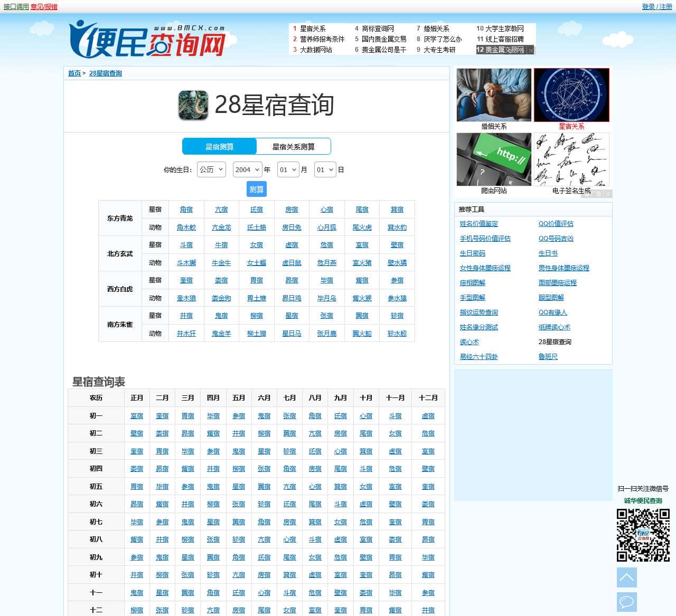Click the 测算 calculate button
The height and width of the screenshot is (616, 676).
coord(257,189)
